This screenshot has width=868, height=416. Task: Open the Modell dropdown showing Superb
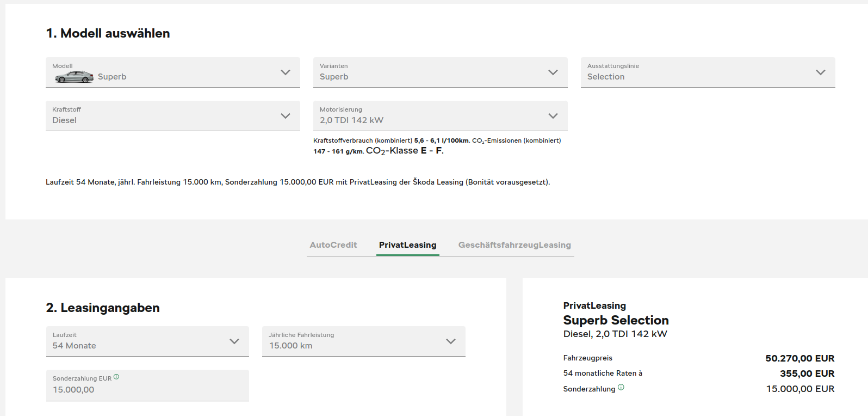click(x=173, y=72)
